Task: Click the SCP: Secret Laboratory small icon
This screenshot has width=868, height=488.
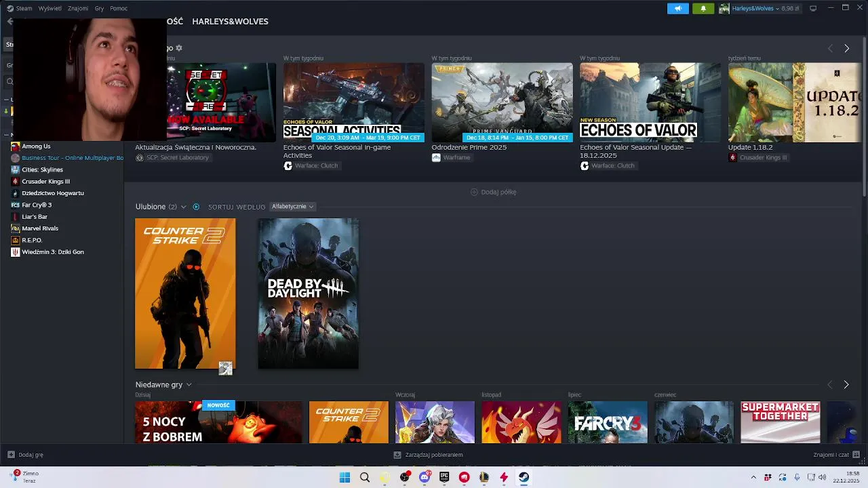Action: (140, 157)
